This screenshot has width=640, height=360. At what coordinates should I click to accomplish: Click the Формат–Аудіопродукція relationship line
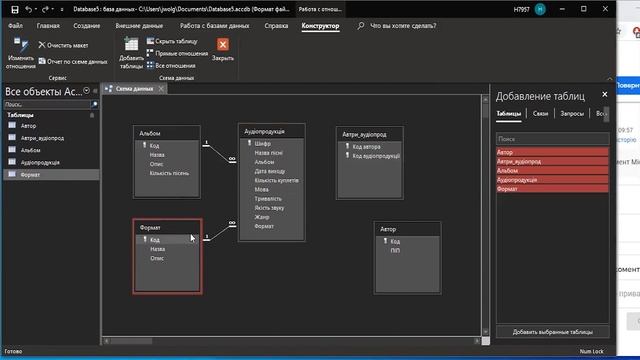(221, 232)
